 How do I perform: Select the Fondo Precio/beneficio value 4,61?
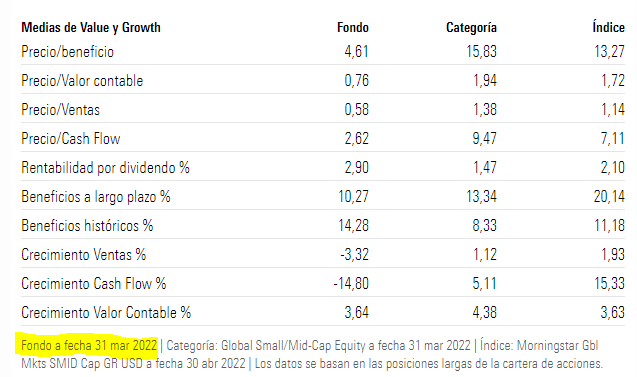356,52
